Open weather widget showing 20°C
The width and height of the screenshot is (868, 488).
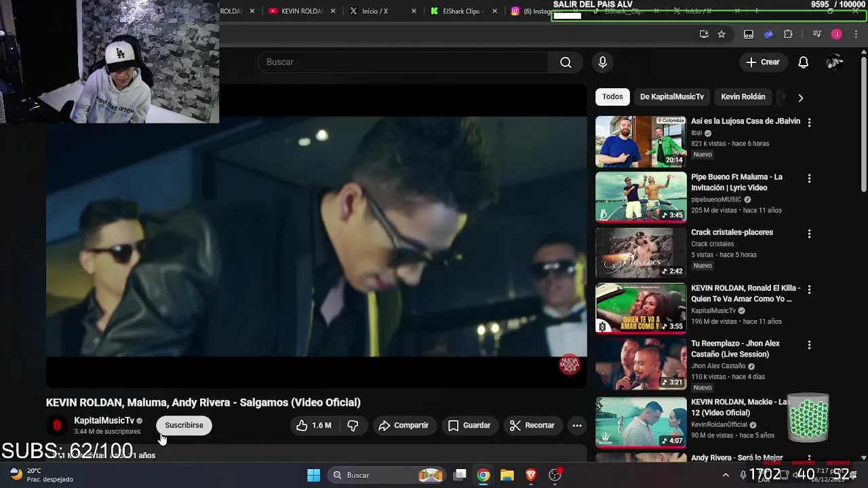point(42,475)
